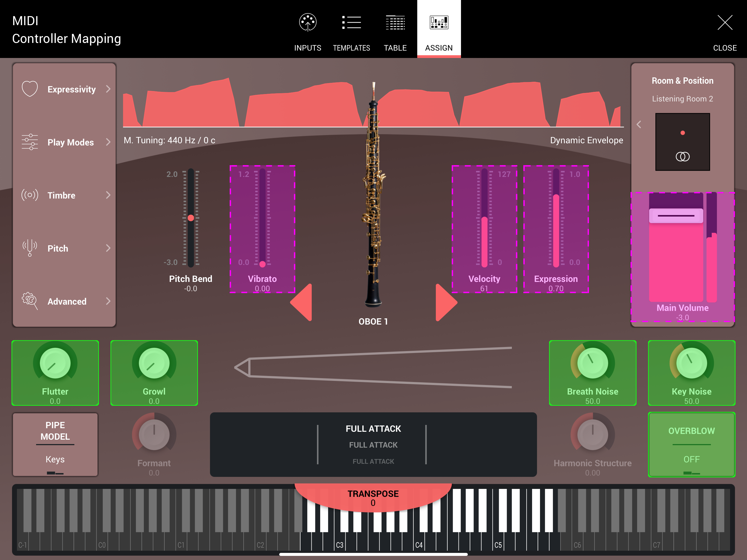Click the M. Tuning 440 Hz text
The image size is (747, 560).
170,140
